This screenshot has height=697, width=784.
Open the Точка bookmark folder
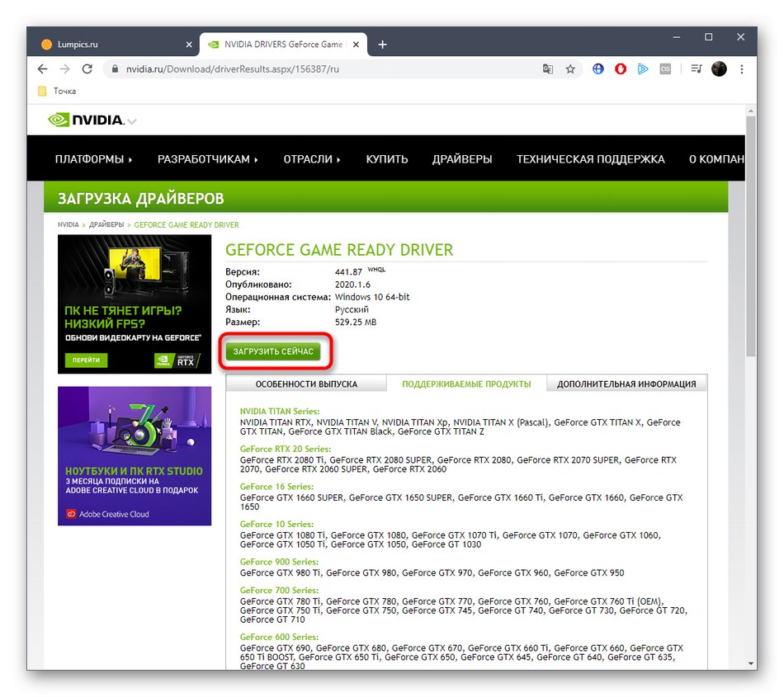(x=57, y=91)
